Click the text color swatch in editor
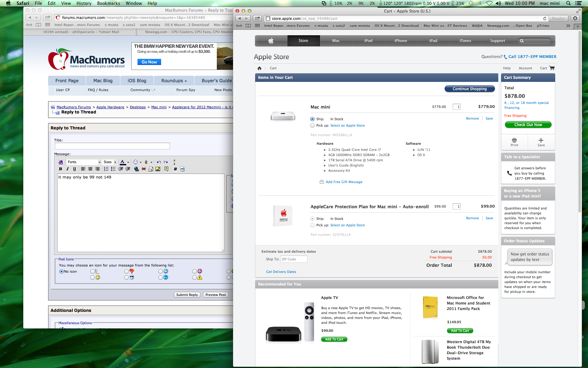The width and height of the screenshot is (588, 368). 123,162
